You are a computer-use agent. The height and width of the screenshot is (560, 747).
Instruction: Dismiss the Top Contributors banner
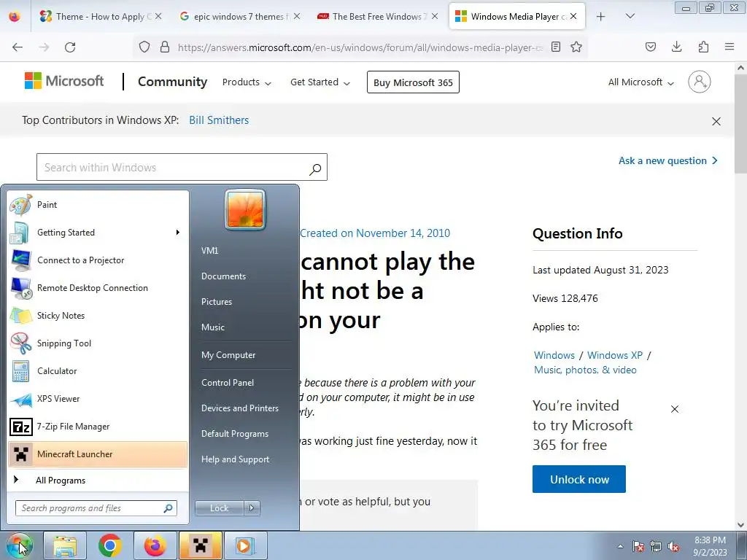point(716,122)
